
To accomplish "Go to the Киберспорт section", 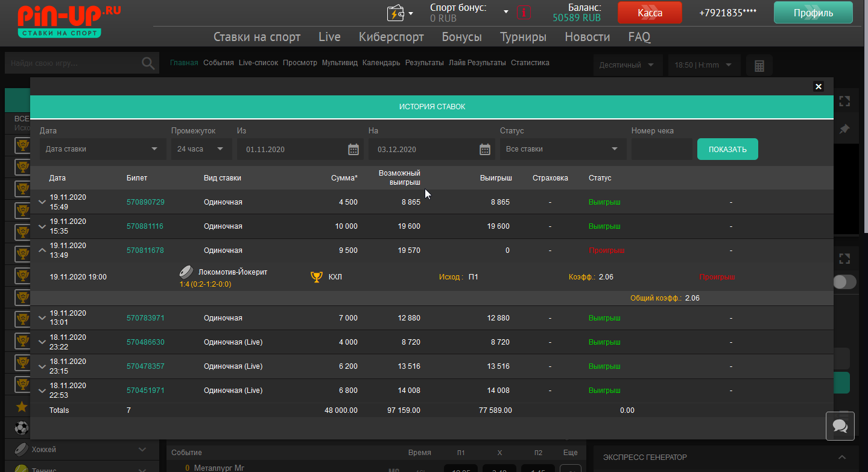I will pyautogui.click(x=391, y=37).
